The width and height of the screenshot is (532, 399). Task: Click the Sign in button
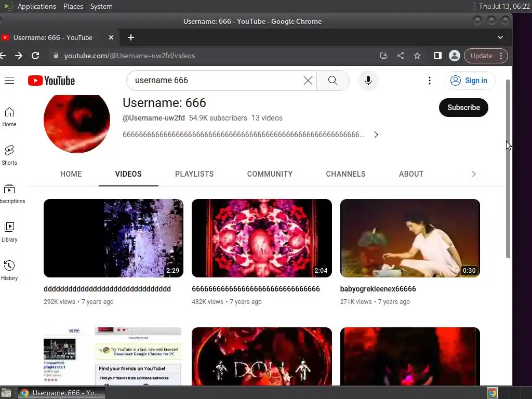(x=470, y=81)
